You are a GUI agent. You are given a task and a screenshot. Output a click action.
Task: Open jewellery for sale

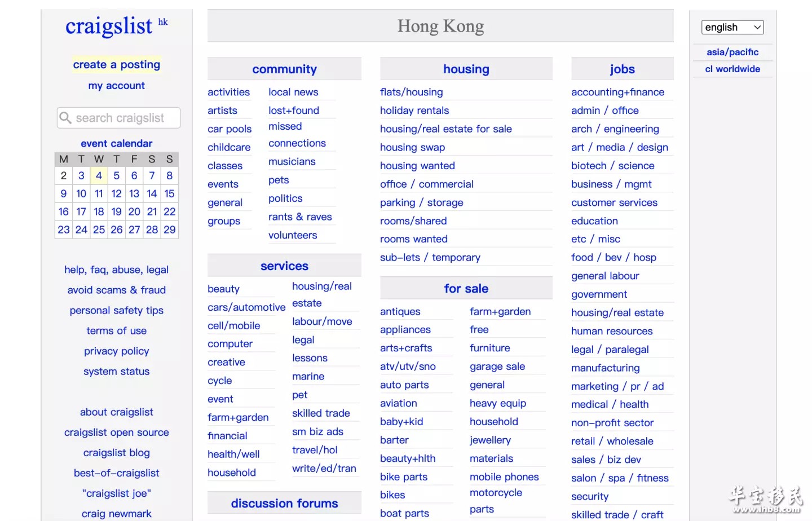coord(490,440)
